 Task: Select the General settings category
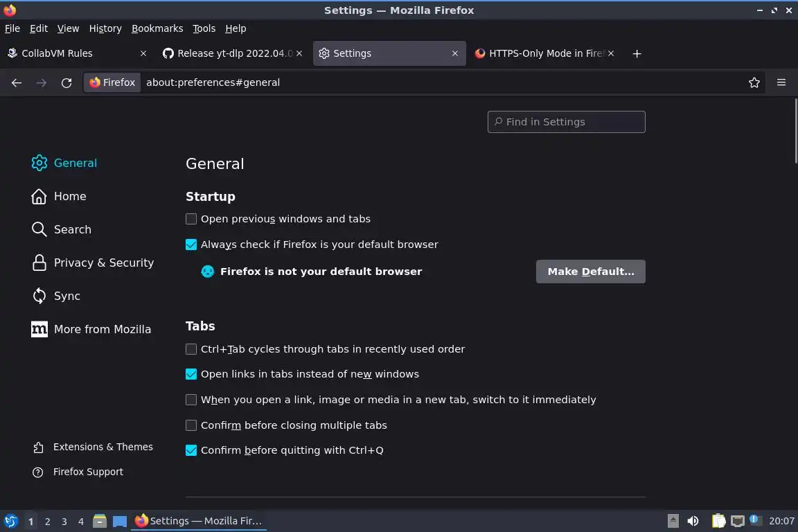point(64,163)
